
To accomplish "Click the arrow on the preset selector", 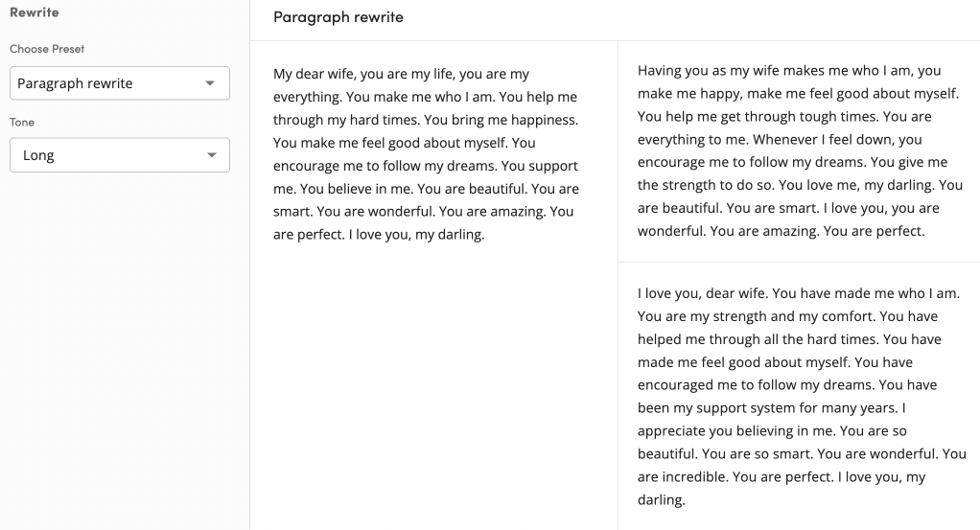I will pyautogui.click(x=211, y=83).
